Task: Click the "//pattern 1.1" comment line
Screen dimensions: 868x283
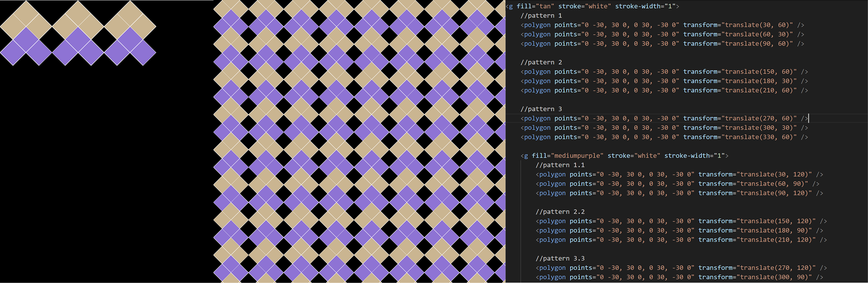Action: click(x=560, y=165)
